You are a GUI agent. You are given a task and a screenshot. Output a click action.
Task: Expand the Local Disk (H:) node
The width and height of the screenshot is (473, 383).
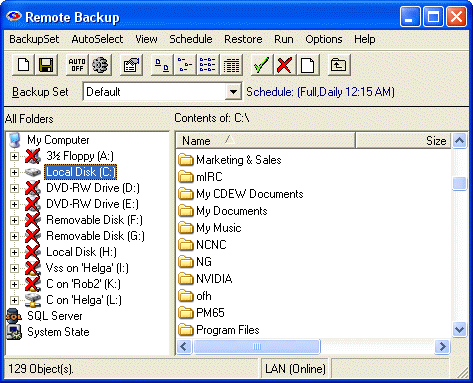coord(14,252)
